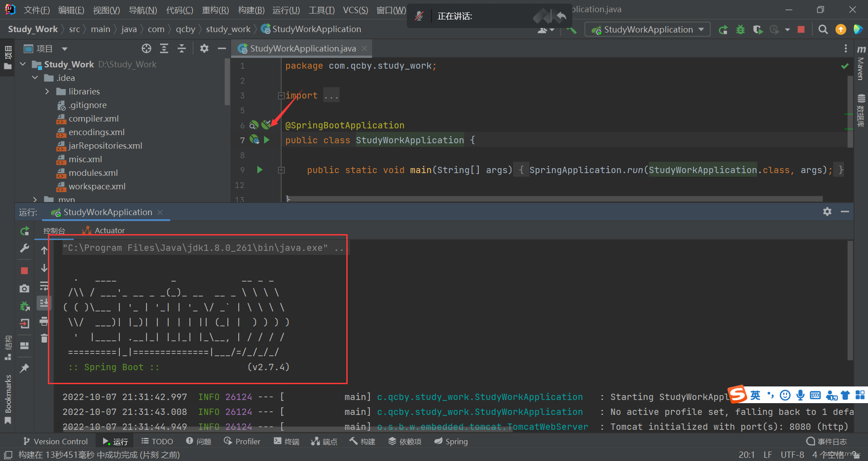Expand folded import statements
This screenshot has height=461, width=868.
[x=281, y=95]
